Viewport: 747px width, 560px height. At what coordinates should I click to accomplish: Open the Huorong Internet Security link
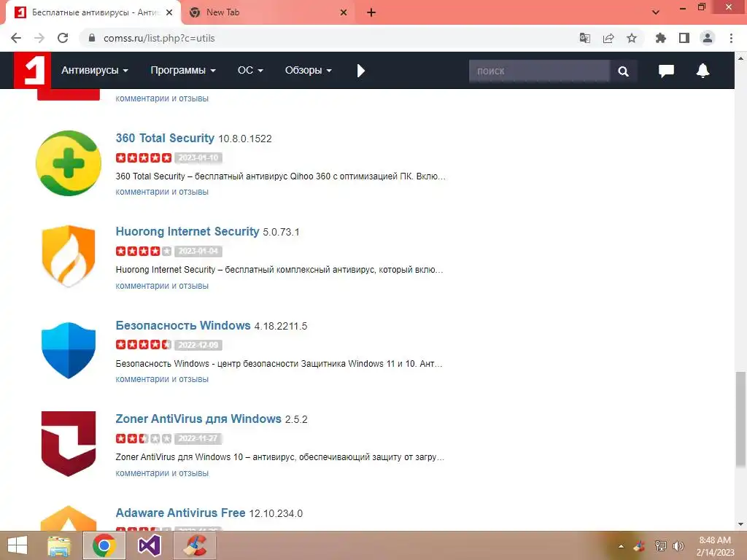coord(187,231)
